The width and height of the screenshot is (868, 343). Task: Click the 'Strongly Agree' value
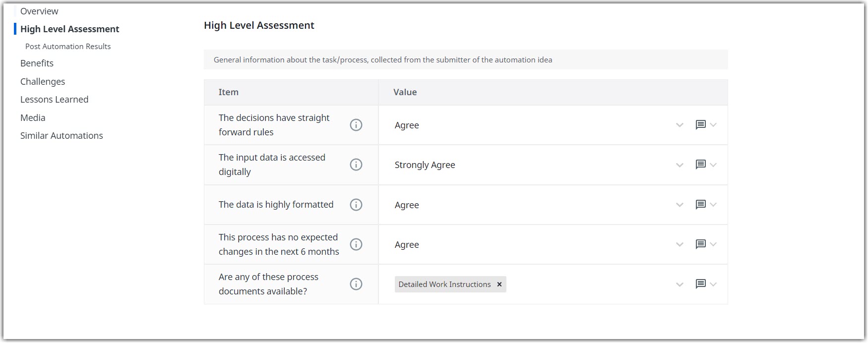(425, 165)
